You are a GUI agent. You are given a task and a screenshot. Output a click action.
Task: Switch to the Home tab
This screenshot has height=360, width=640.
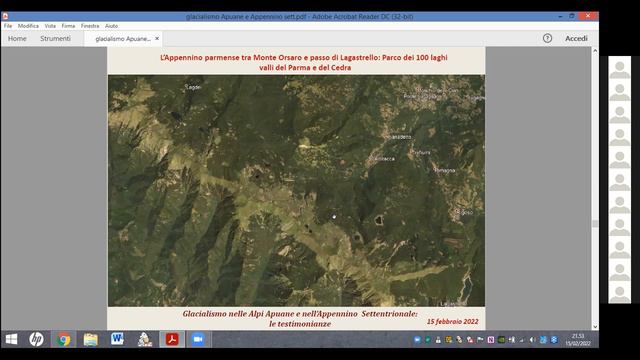pyautogui.click(x=17, y=38)
